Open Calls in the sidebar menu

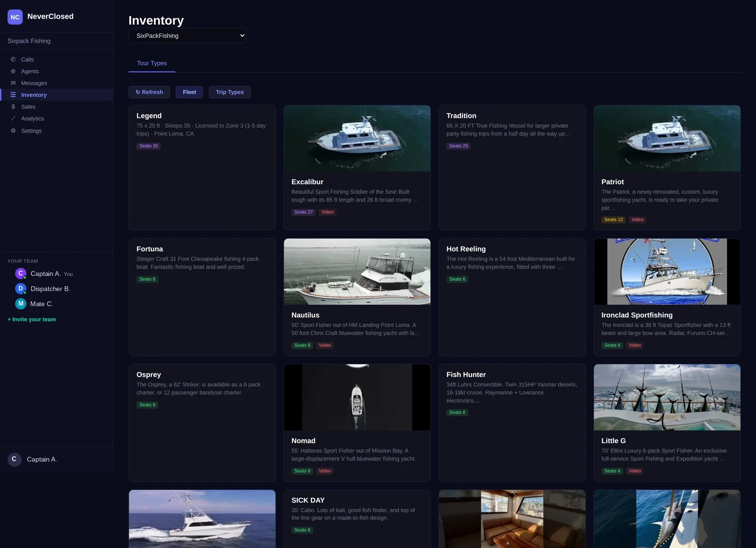click(57, 60)
